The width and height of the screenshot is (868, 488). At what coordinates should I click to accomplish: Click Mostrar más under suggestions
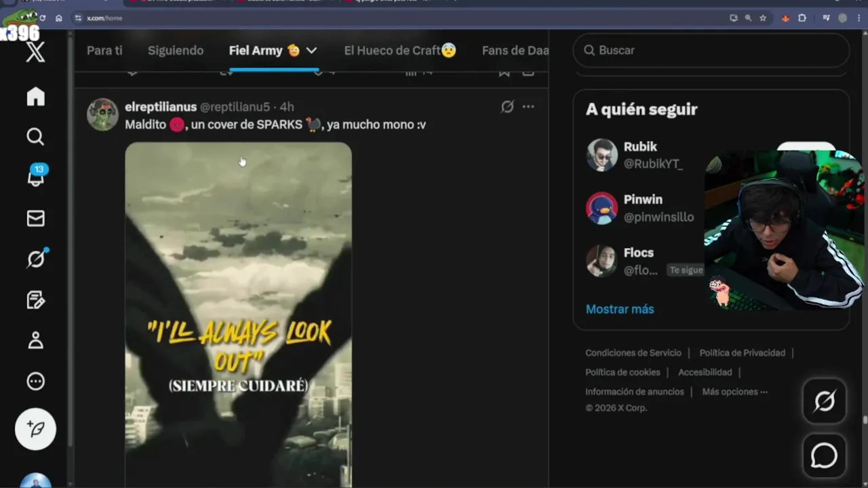click(620, 309)
